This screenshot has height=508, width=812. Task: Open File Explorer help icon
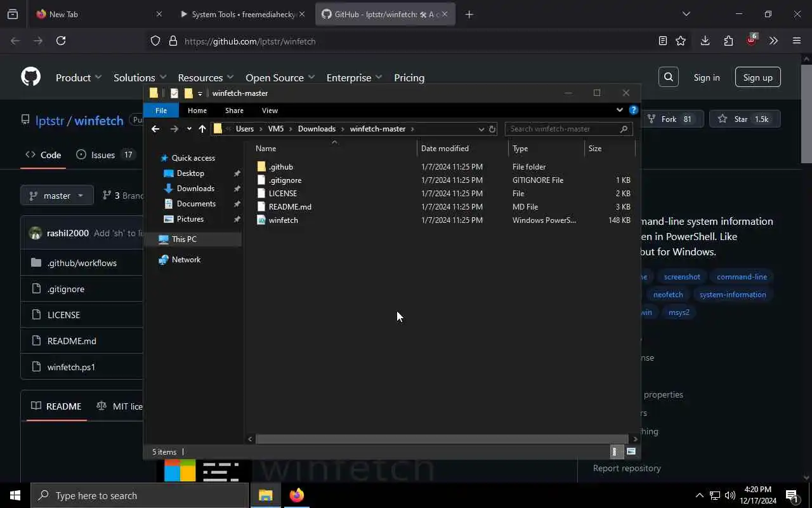(x=633, y=110)
